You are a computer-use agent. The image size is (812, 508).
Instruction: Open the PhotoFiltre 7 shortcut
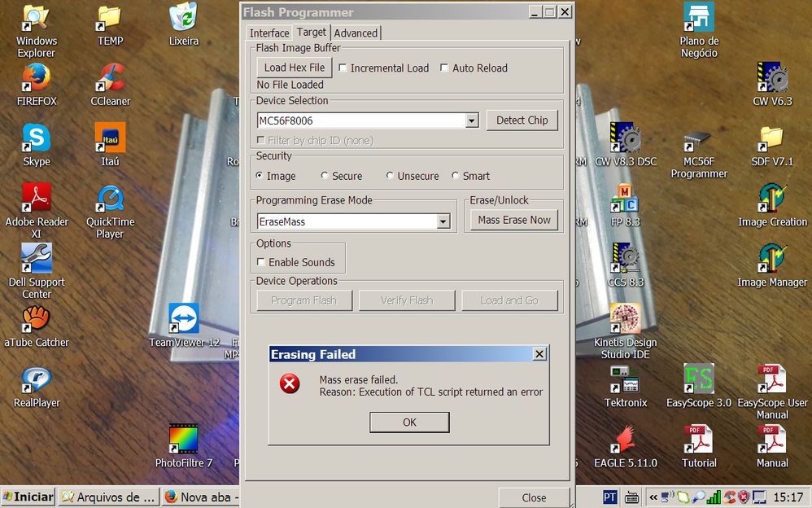pos(184,446)
